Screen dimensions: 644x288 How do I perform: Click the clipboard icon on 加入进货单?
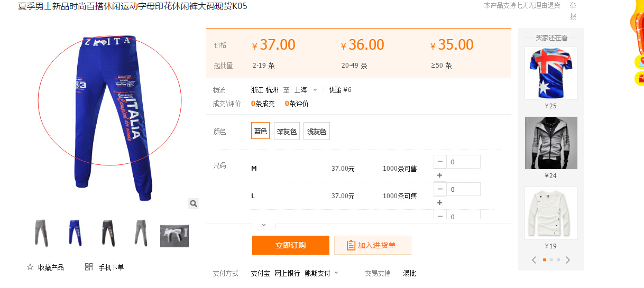351,245
